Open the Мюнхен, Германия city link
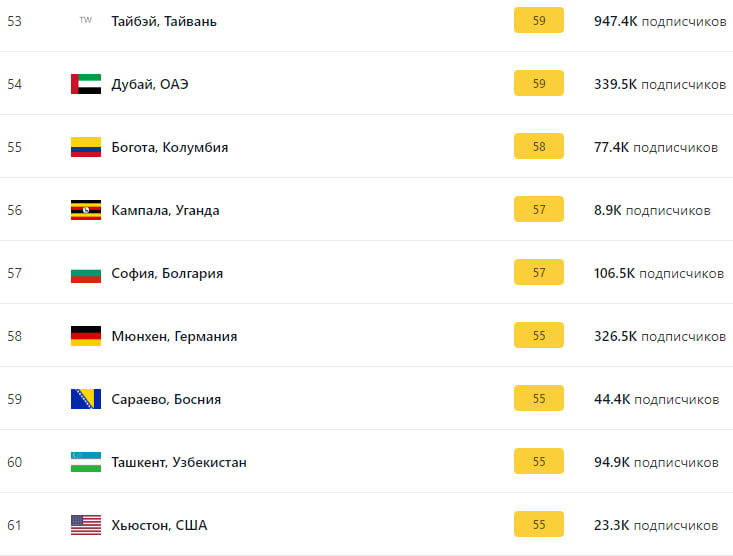The image size is (733, 556). pos(174,336)
